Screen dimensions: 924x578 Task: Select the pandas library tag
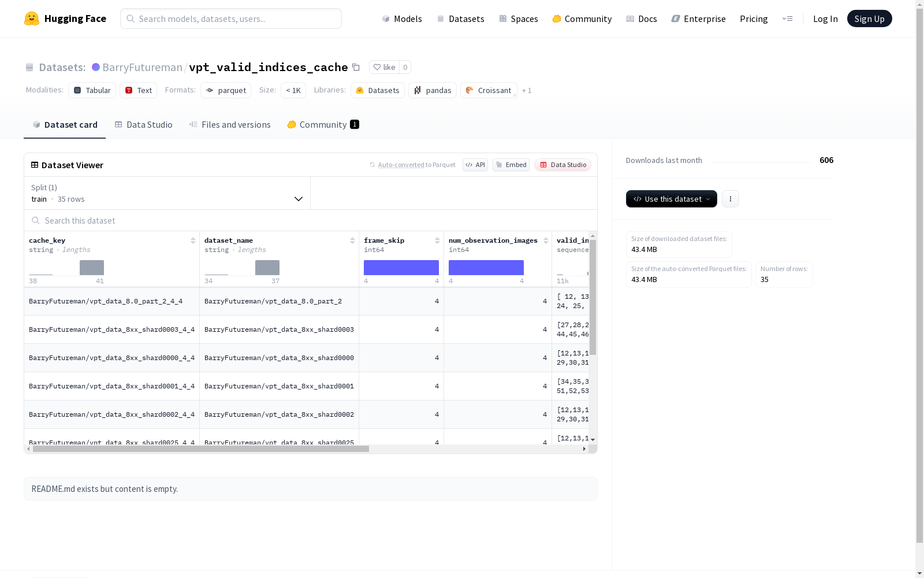pyautogui.click(x=433, y=90)
